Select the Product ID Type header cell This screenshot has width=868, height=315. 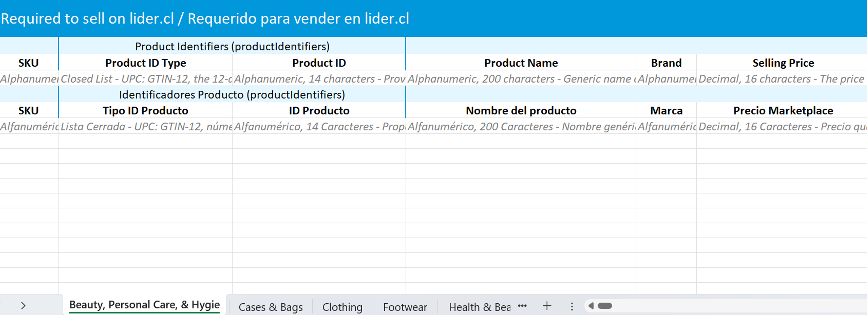click(145, 63)
